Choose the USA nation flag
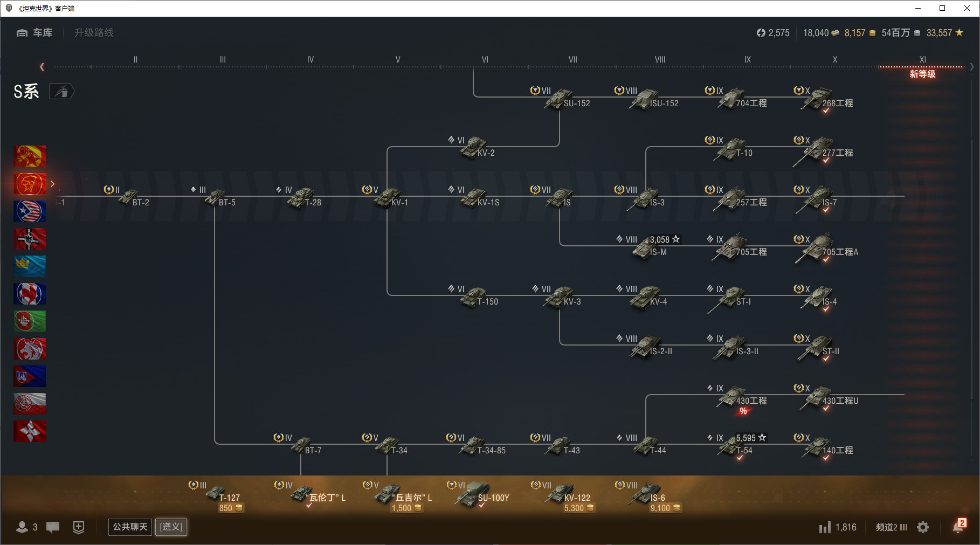 30,211
